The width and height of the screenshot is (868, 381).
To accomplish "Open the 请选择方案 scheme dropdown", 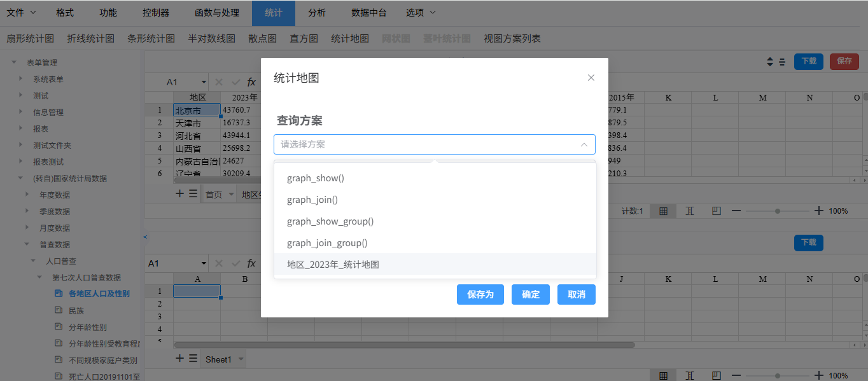I will 435,144.
